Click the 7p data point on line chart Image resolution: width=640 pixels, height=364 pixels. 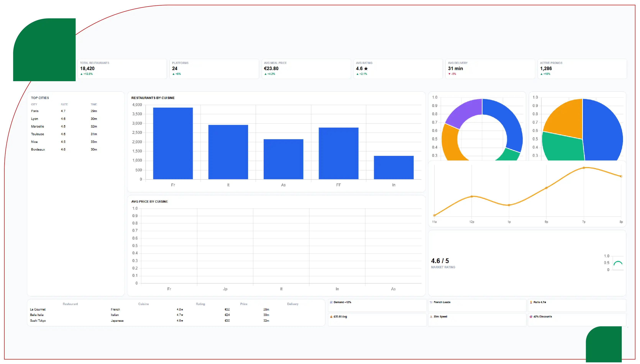[x=583, y=168]
